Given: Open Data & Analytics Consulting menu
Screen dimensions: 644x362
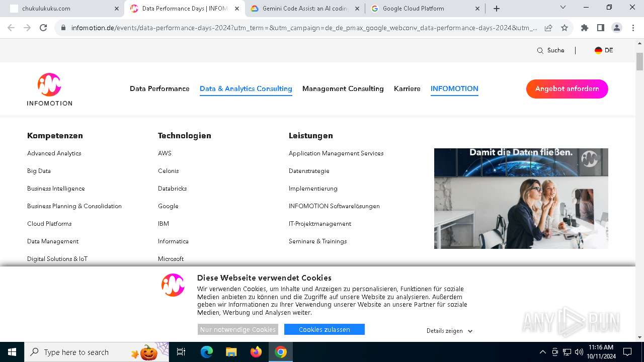Looking at the screenshot, I should 246,89.
